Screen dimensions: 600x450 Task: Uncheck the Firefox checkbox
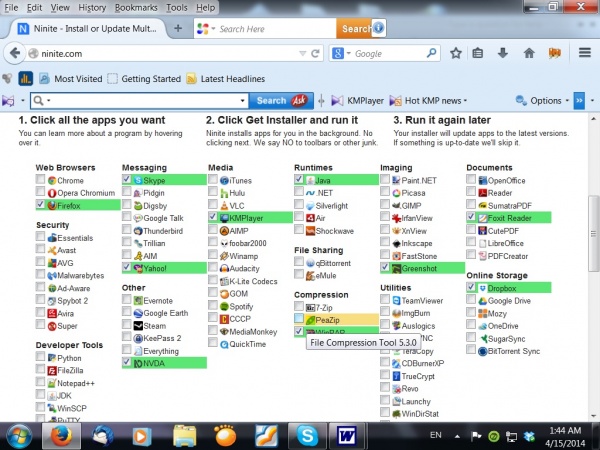(x=40, y=204)
